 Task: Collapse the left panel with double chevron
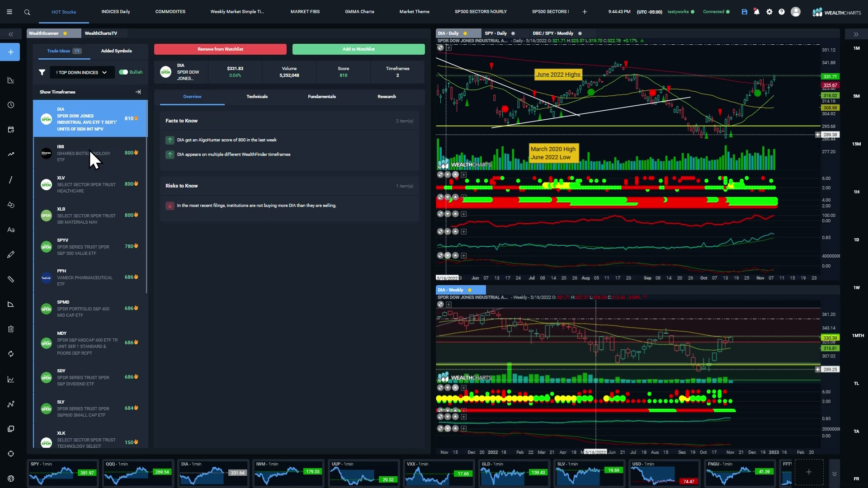click(11, 34)
